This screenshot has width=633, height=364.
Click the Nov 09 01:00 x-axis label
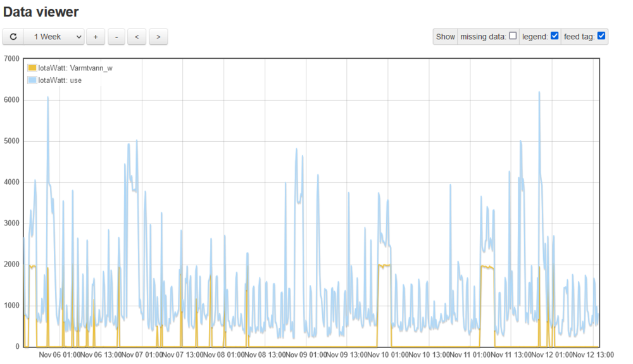tap(306, 355)
